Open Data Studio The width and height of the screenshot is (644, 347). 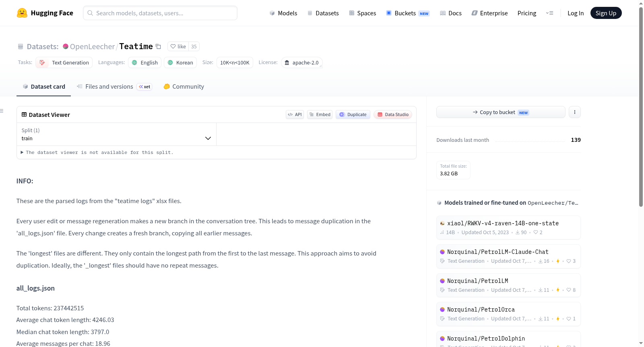[x=393, y=114]
